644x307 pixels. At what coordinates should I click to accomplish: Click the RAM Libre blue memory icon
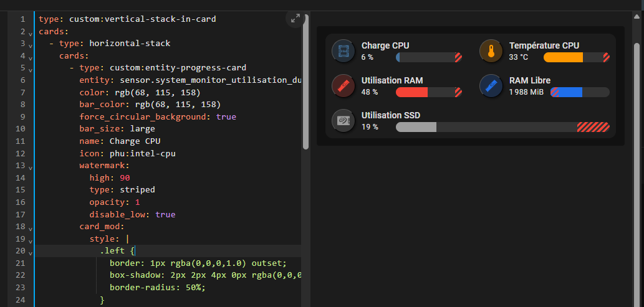491,86
